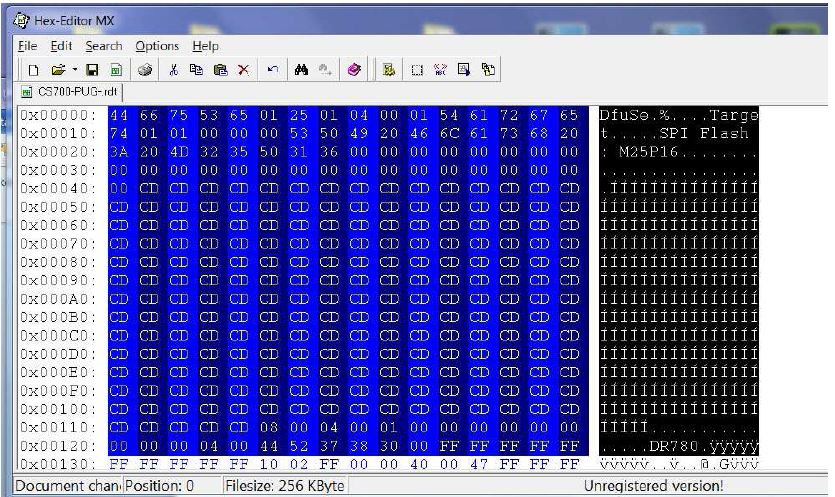Image resolution: width=835 pixels, height=497 pixels.
Task: Open the Edit menu
Action: 61,46
